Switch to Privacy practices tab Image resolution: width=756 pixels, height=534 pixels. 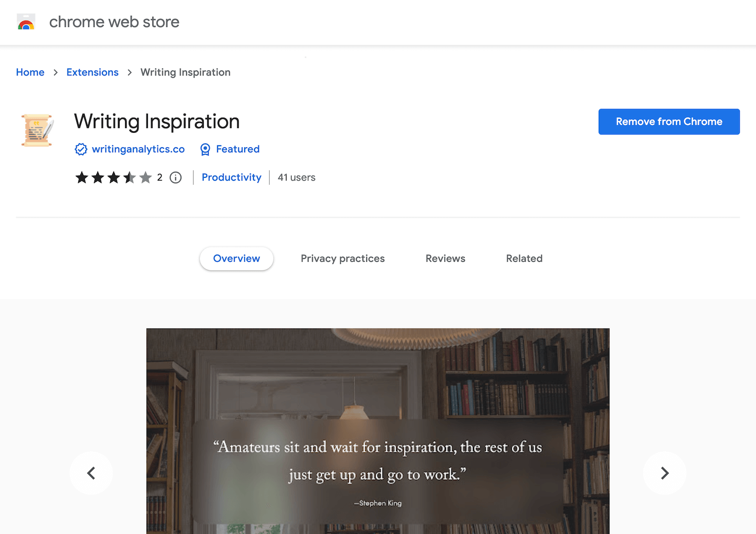tap(343, 259)
